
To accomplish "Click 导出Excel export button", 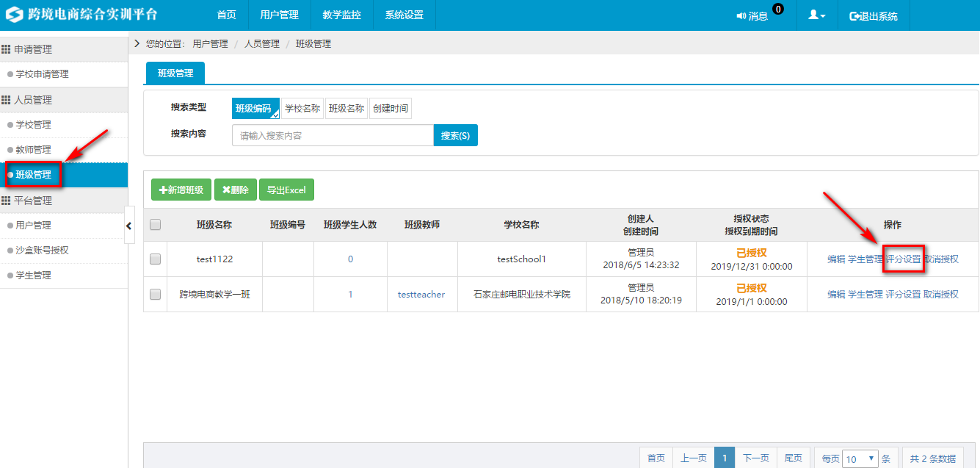I will pyautogui.click(x=286, y=190).
